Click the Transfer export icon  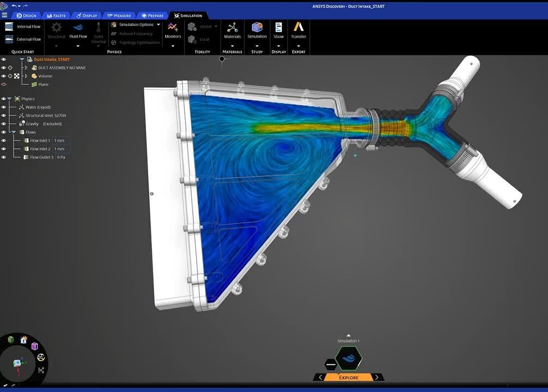pos(299,27)
